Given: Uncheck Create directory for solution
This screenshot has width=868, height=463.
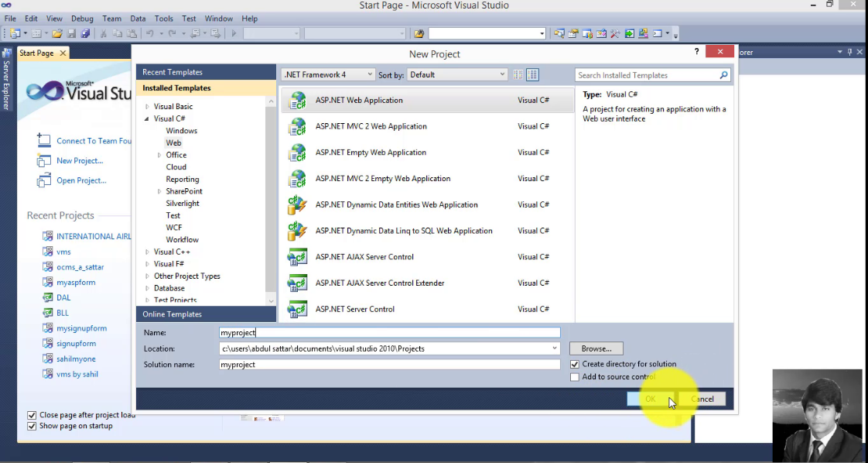Looking at the screenshot, I should coord(575,365).
